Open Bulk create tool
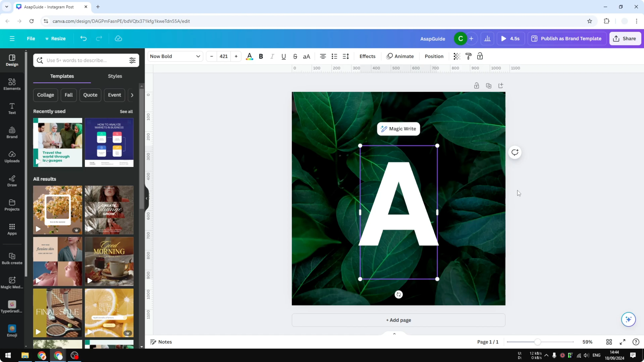644x362 pixels. pos(12,259)
